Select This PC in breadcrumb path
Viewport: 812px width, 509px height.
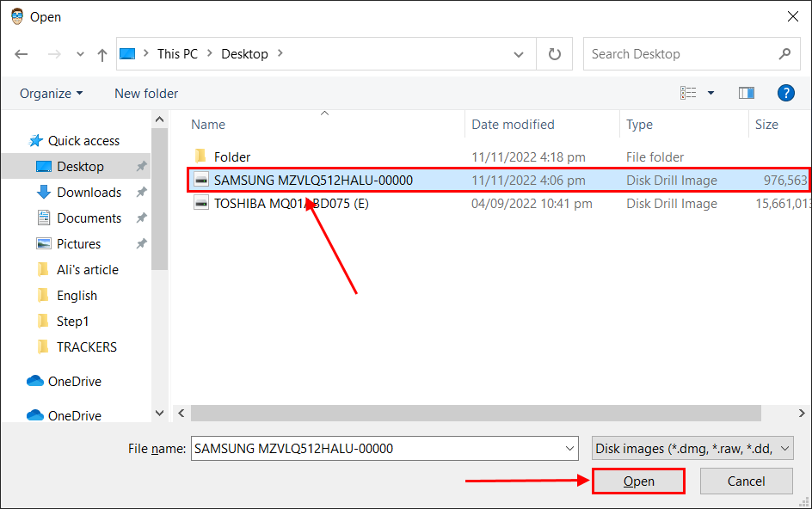[177, 54]
